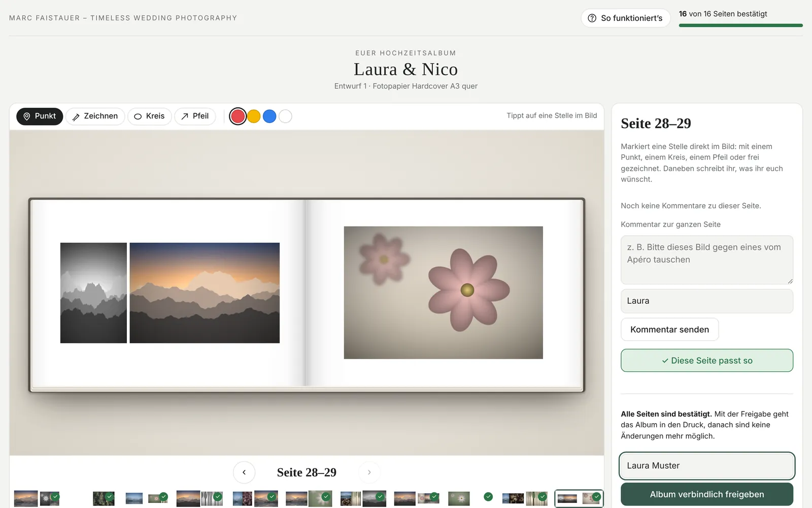This screenshot has height=508, width=812.
Task: Click the grayscale mountain photo
Action: [x=93, y=293]
